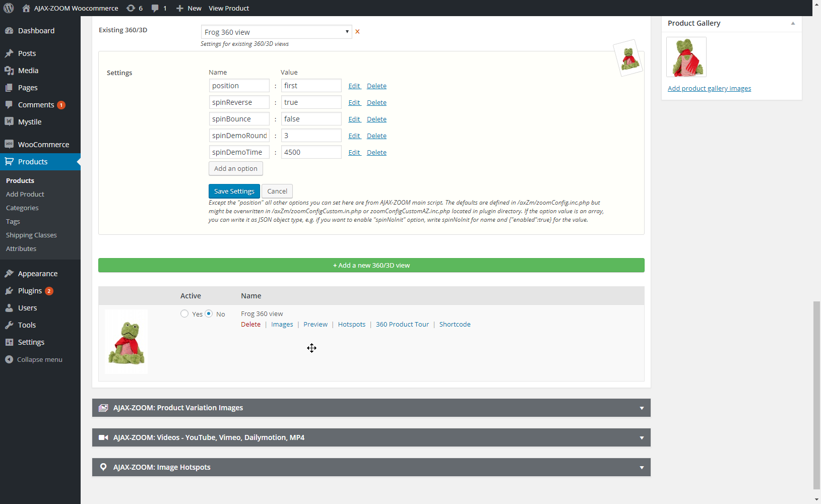
Task: Expand AJAX-ZOOM Product Variation Images panel arrow
Action: point(642,408)
